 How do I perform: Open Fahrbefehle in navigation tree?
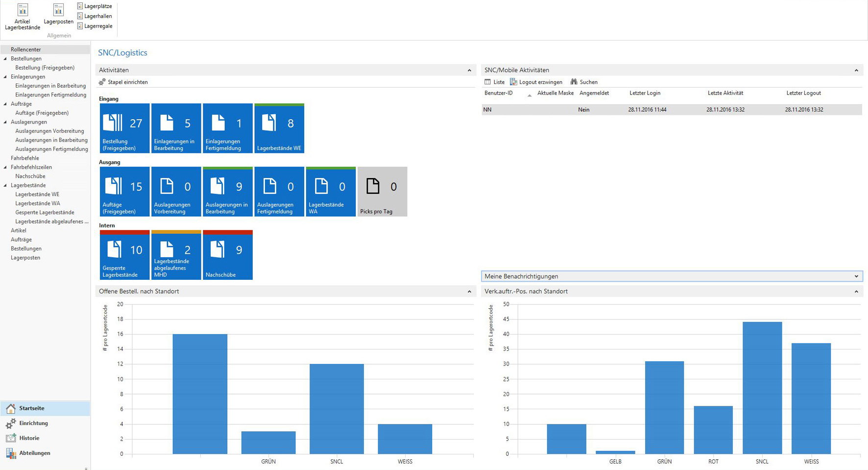[x=24, y=158]
